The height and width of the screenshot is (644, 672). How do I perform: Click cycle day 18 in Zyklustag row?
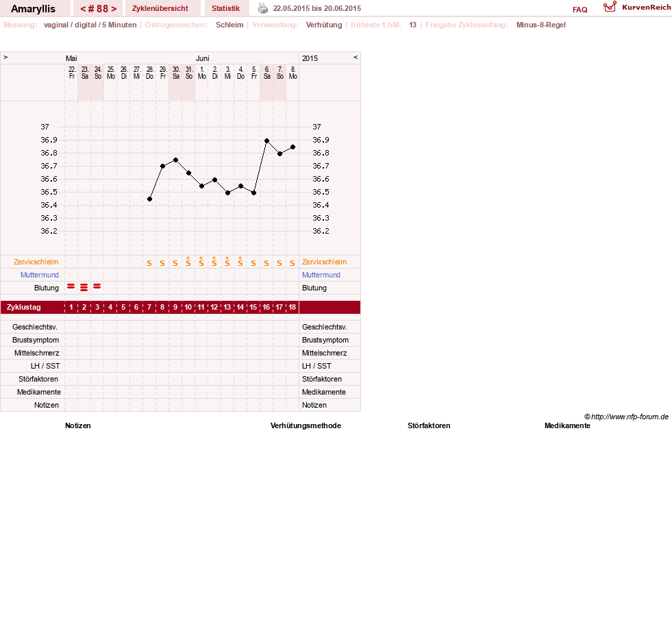[293, 308]
